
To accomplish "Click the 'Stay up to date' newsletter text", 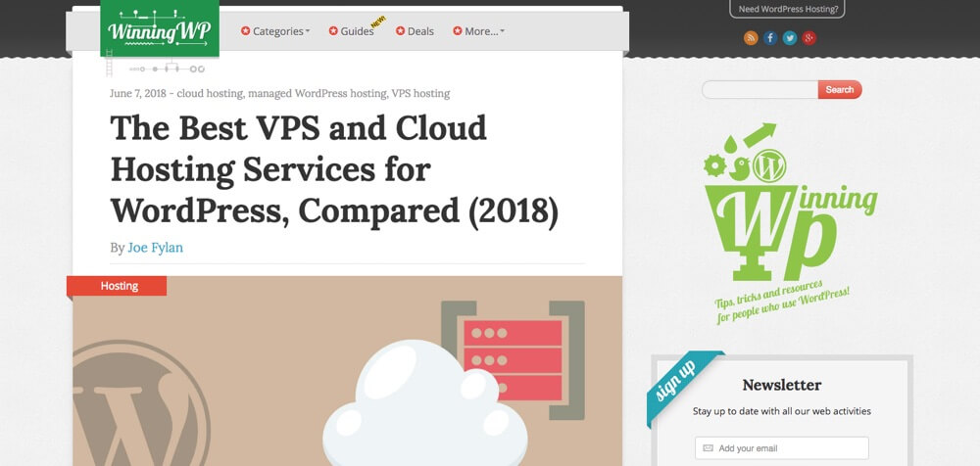I will (782, 411).
